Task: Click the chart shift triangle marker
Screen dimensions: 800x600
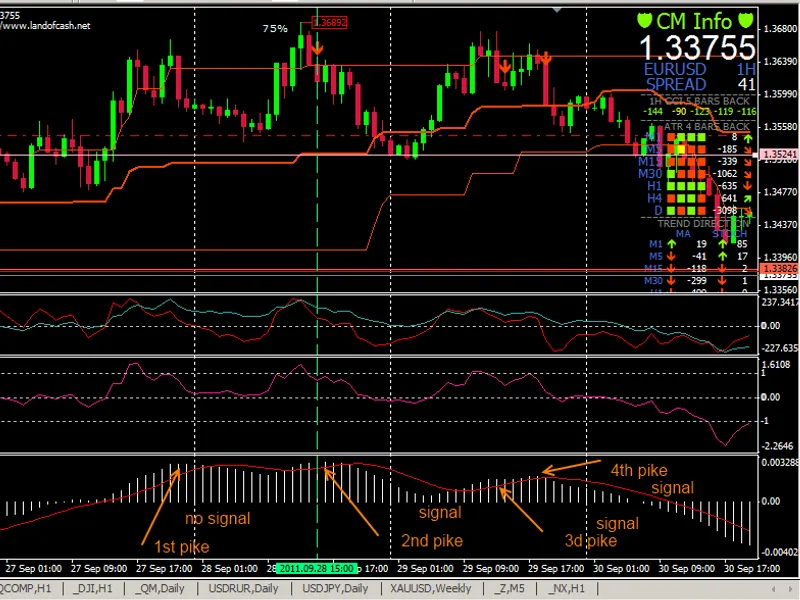Action: [x=557, y=10]
